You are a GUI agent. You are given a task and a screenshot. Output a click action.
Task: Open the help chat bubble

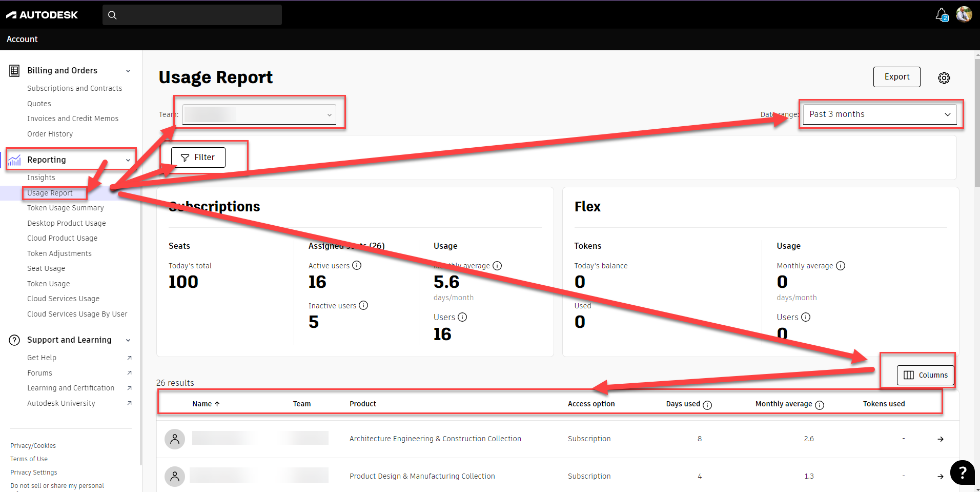pos(963,473)
